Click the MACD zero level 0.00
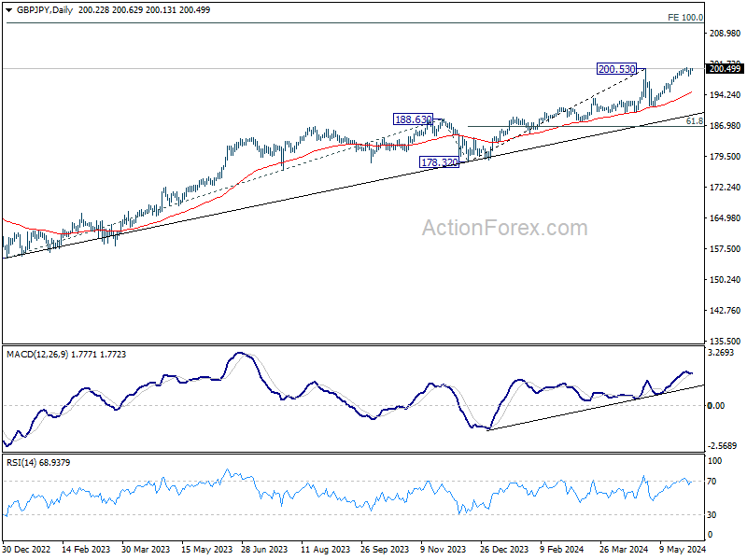 pyautogui.click(x=716, y=406)
